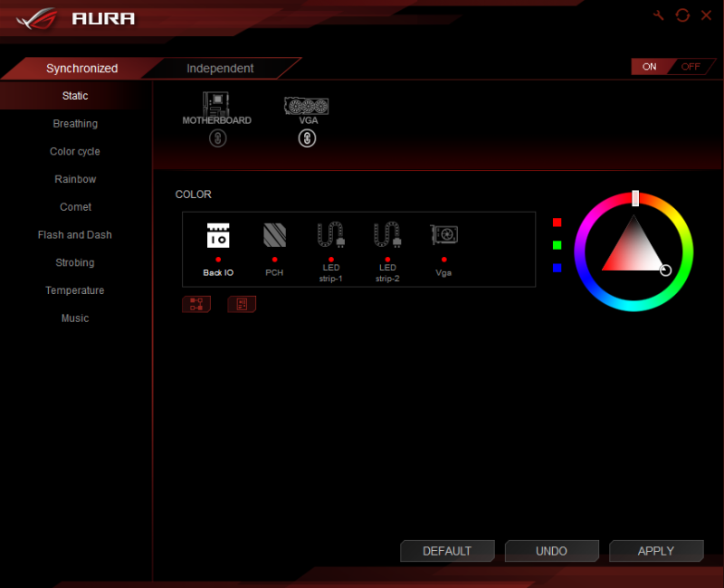Toggle the Motherboard sync link icon
Image resolution: width=724 pixels, height=588 pixels.
(x=217, y=138)
